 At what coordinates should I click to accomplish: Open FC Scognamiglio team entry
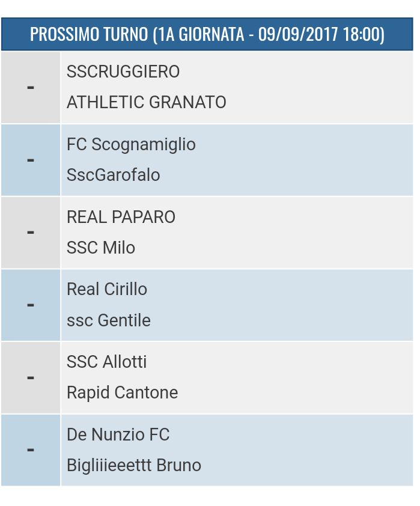(131, 144)
